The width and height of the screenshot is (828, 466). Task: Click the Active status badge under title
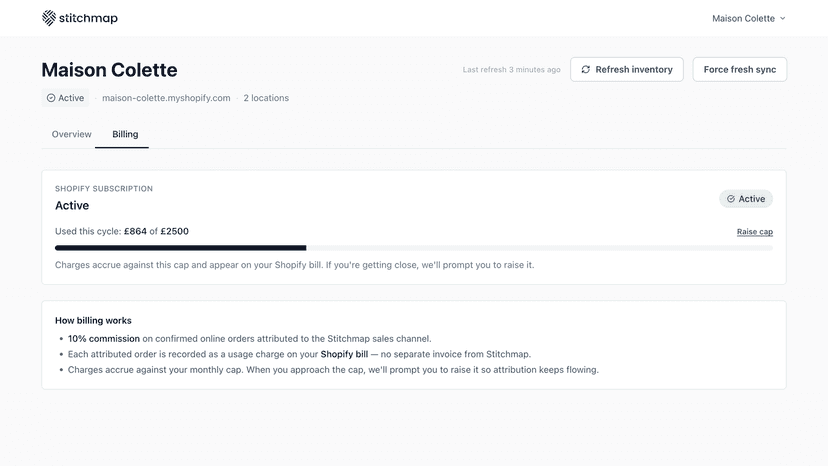pos(65,98)
